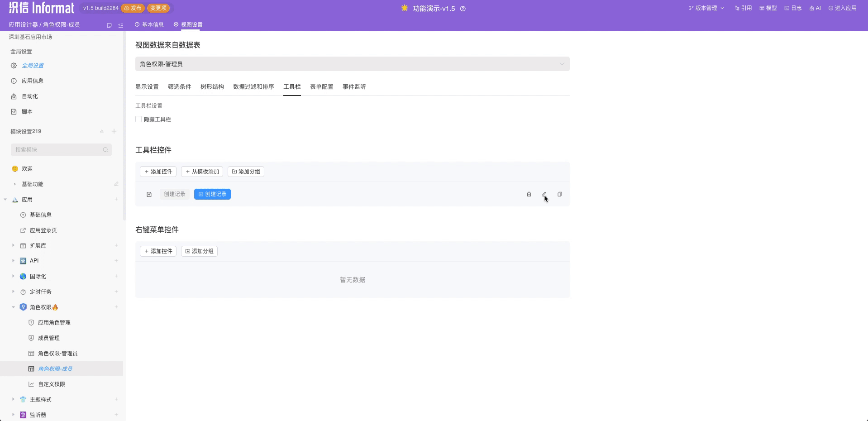Delete the 创建记录 toolbar control via trash icon

click(529, 194)
